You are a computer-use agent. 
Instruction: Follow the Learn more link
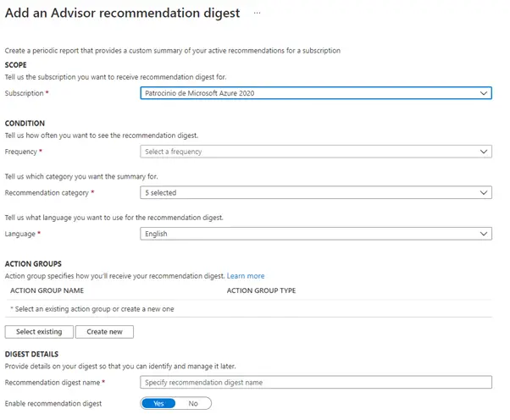click(245, 276)
